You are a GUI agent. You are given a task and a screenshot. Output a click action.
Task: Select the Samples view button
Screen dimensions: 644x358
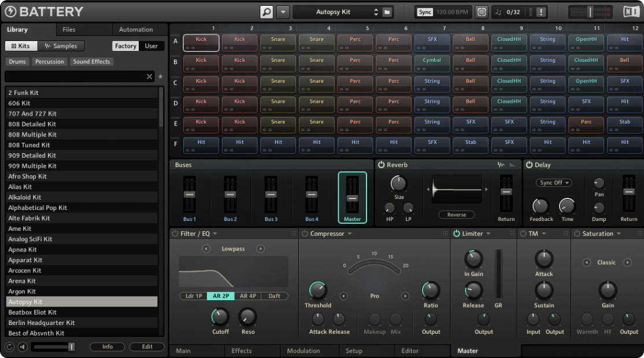pyautogui.click(x=61, y=46)
